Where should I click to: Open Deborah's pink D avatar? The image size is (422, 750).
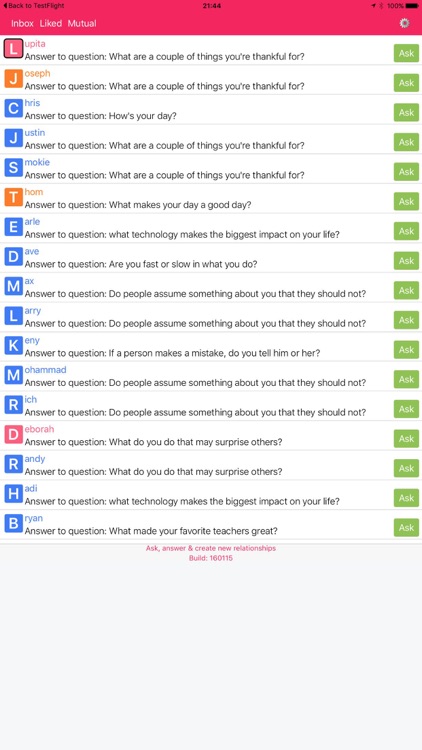[13, 434]
